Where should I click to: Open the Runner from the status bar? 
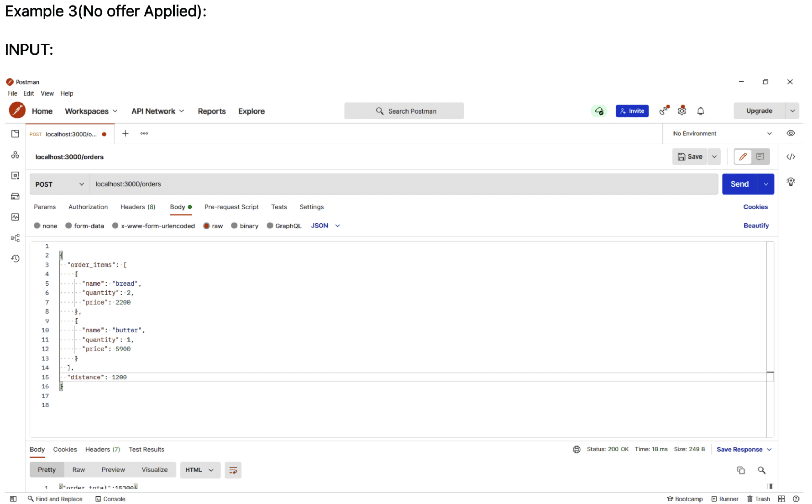tap(725, 498)
